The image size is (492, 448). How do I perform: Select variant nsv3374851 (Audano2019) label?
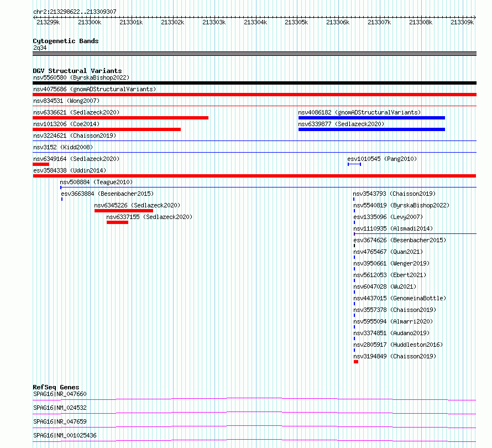(391, 333)
